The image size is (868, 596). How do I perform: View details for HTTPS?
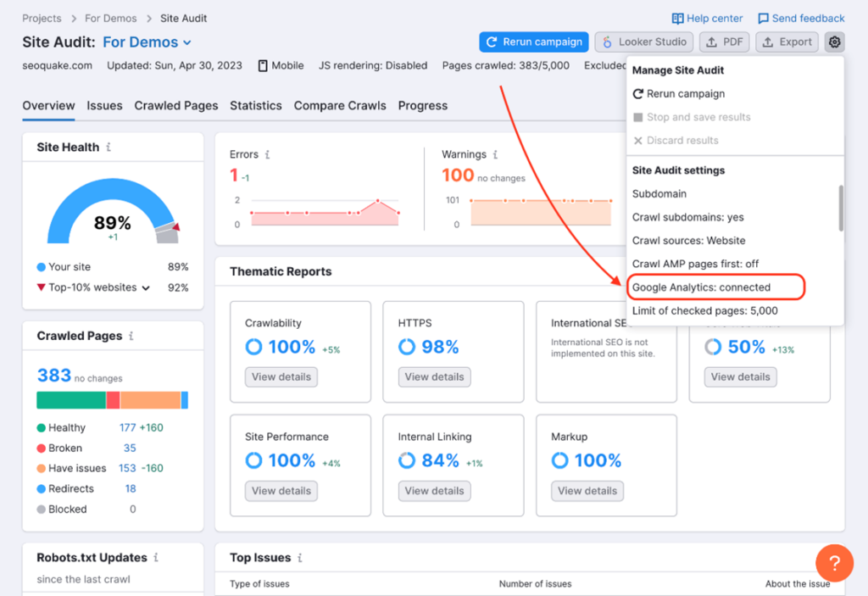[435, 377]
